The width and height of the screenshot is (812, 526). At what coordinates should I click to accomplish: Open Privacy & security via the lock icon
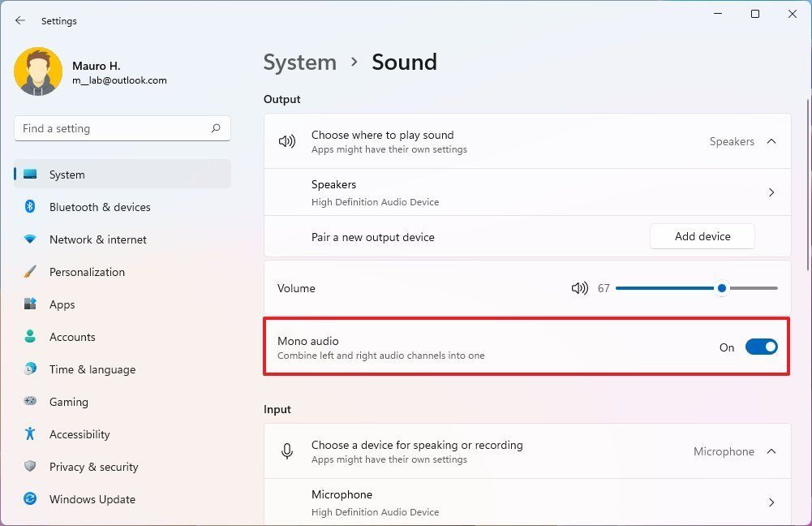point(30,467)
